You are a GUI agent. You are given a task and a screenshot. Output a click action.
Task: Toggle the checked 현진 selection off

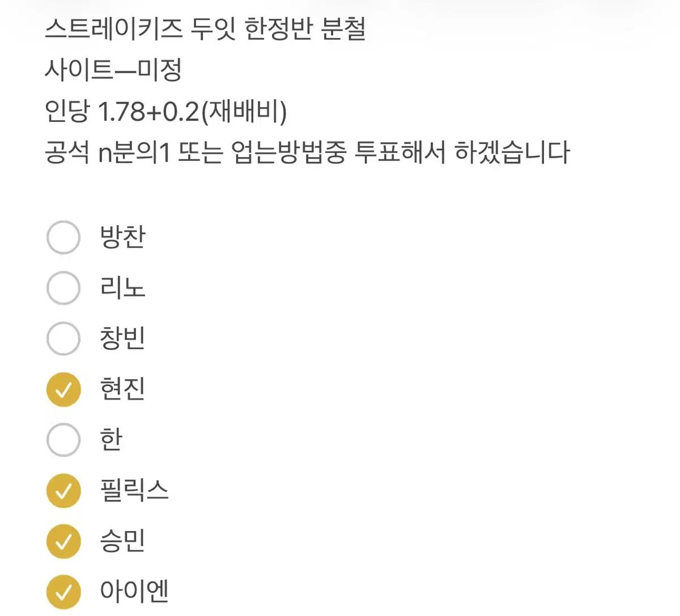click(x=63, y=389)
